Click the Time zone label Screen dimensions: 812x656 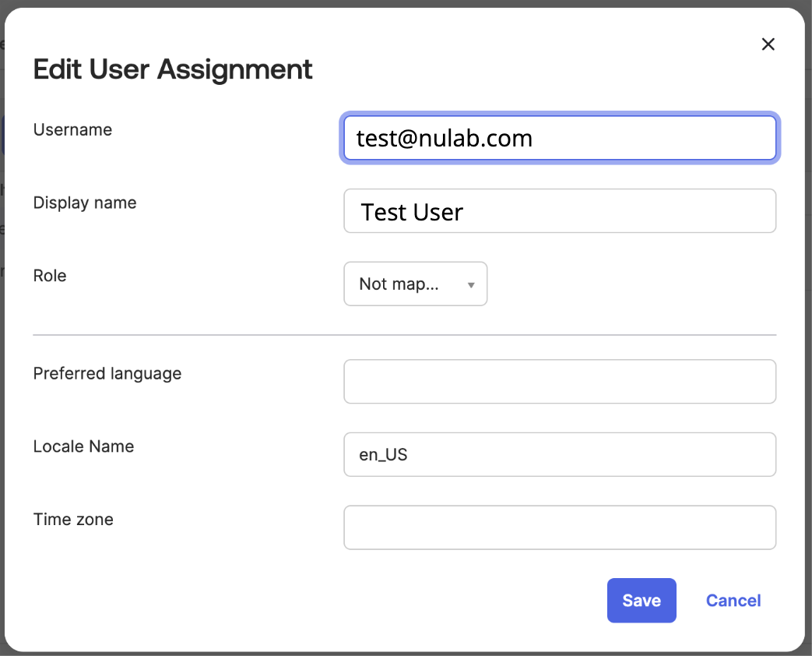tap(73, 520)
